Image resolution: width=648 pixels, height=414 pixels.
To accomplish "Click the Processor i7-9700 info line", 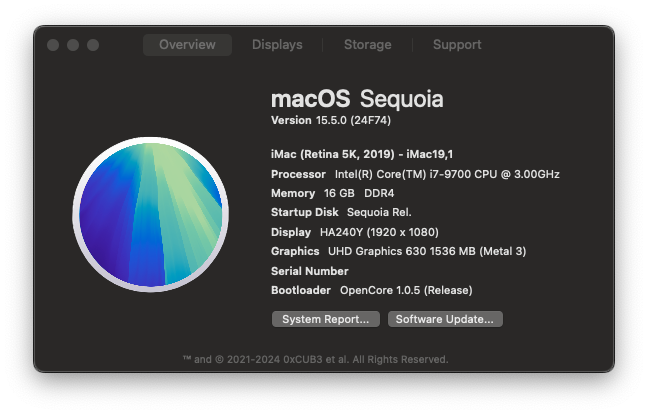I will click(x=415, y=174).
